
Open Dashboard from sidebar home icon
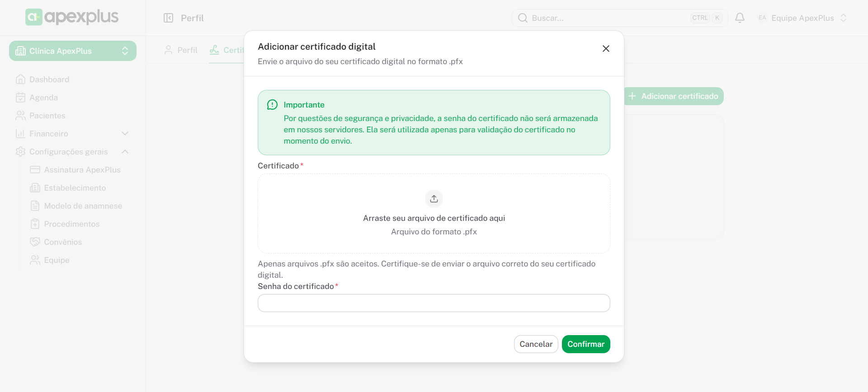[x=20, y=79]
